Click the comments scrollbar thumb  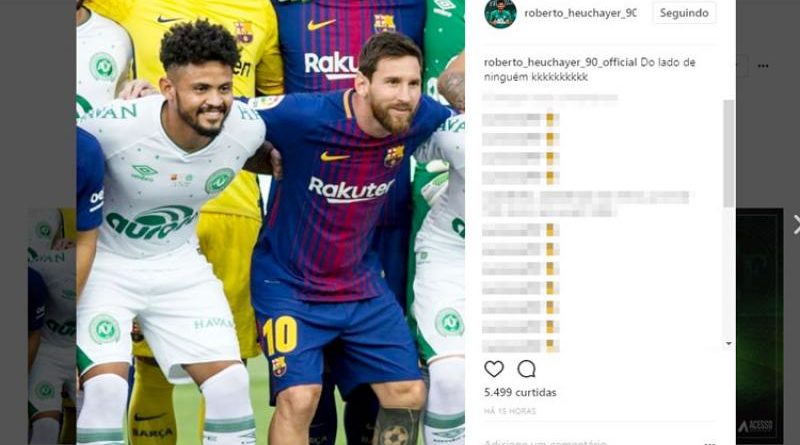[x=729, y=154]
